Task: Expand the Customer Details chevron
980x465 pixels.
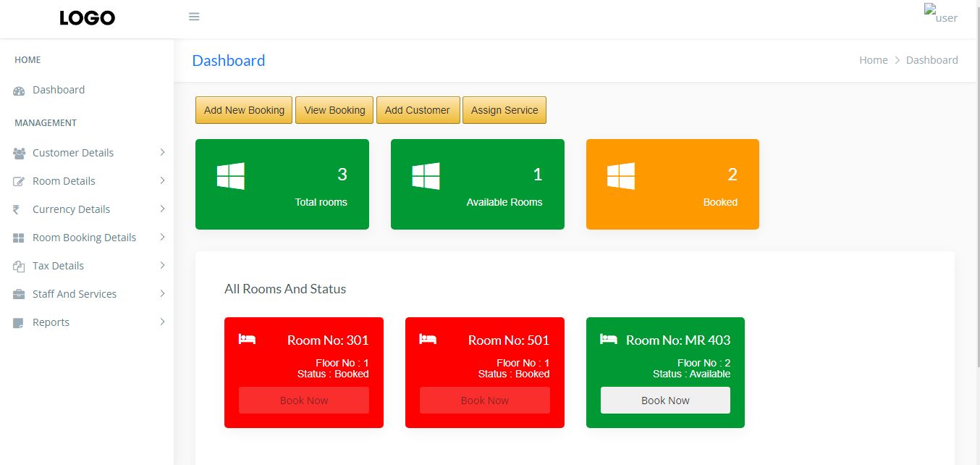Action: [162, 152]
